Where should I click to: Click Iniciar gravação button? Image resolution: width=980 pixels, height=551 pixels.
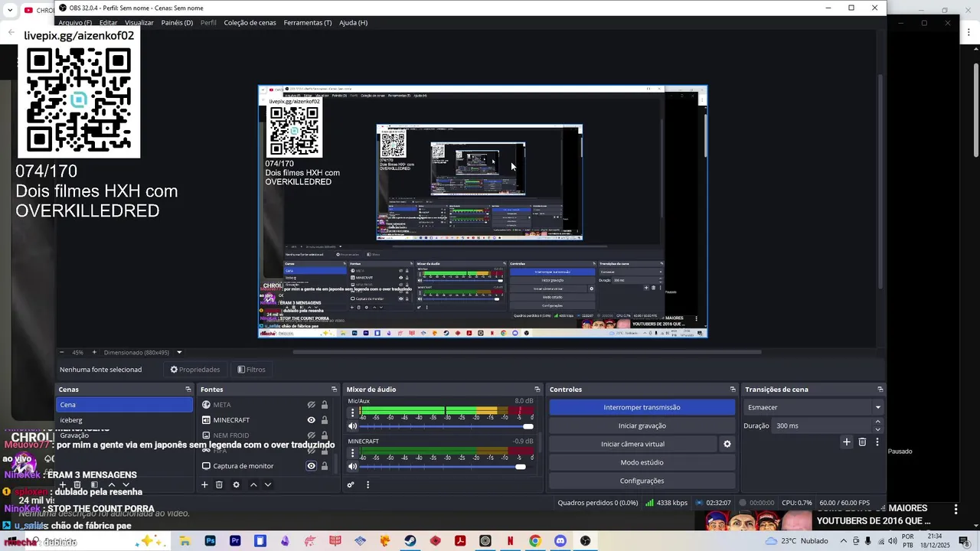tap(642, 425)
